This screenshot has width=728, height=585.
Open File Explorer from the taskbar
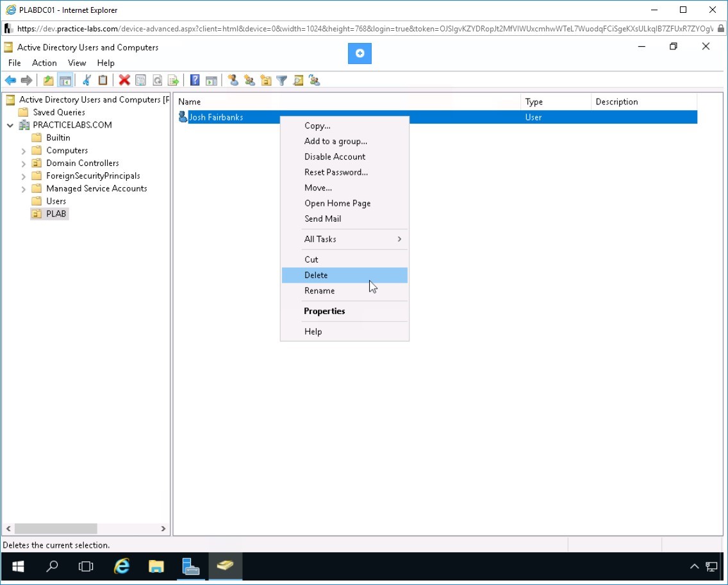pyautogui.click(x=156, y=566)
